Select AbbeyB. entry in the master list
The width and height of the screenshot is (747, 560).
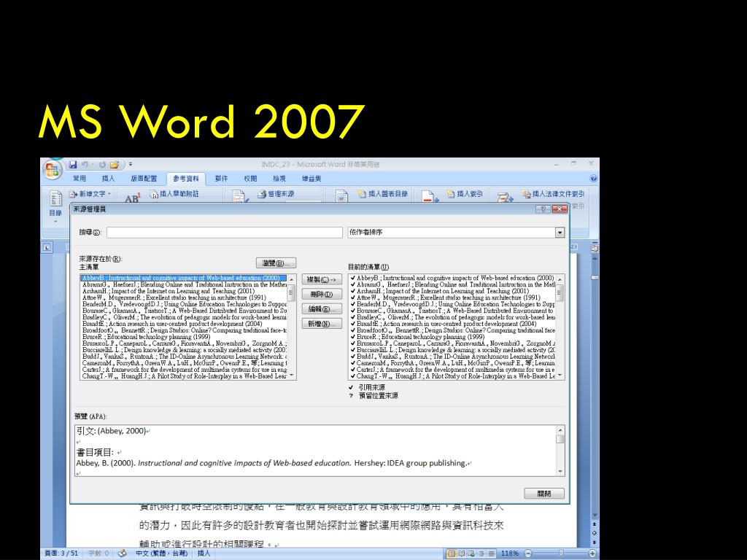click(184, 278)
